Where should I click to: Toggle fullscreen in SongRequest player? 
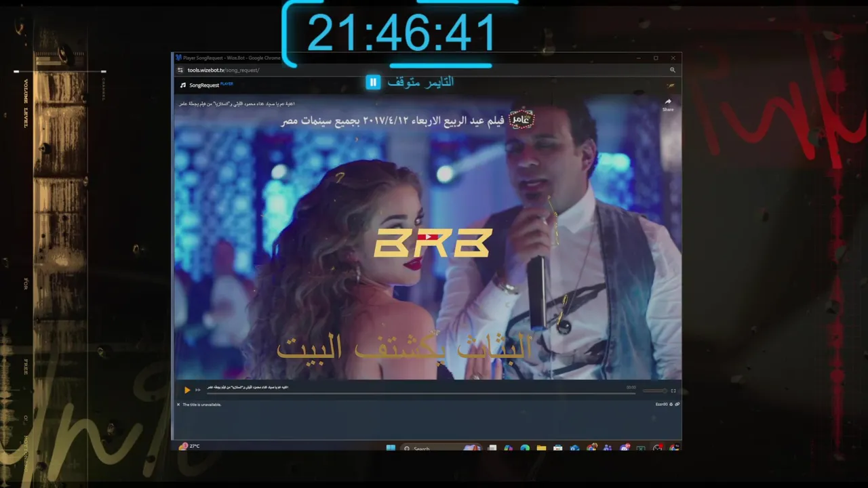tap(673, 390)
